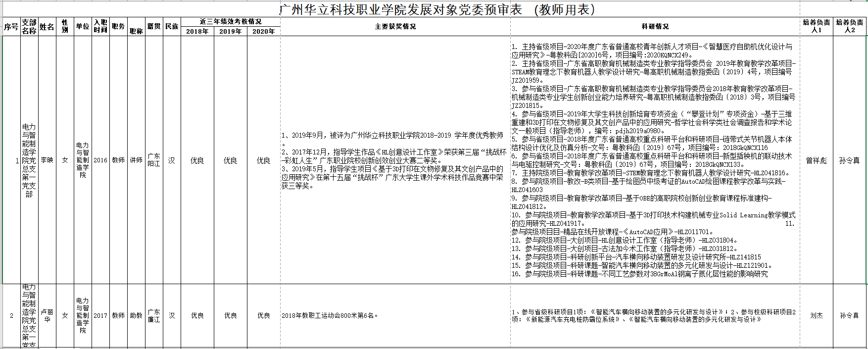Viewport: 868px width, 349px height.
Task: Select the 入职时间 header cell
Action: click(x=100, y=27)
